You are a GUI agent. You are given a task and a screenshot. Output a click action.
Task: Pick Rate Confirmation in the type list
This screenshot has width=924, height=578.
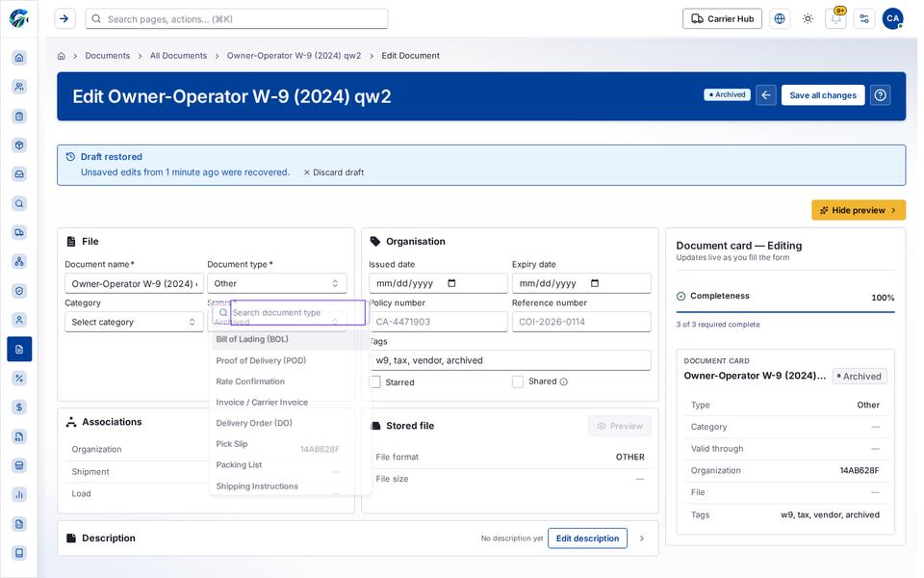tap(291, 381)
